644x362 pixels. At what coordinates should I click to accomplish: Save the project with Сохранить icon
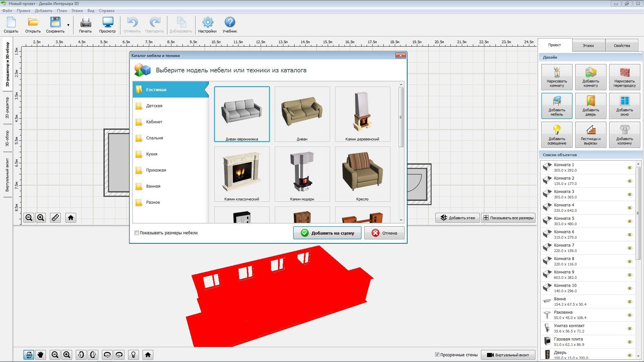[x=55, y=25]
